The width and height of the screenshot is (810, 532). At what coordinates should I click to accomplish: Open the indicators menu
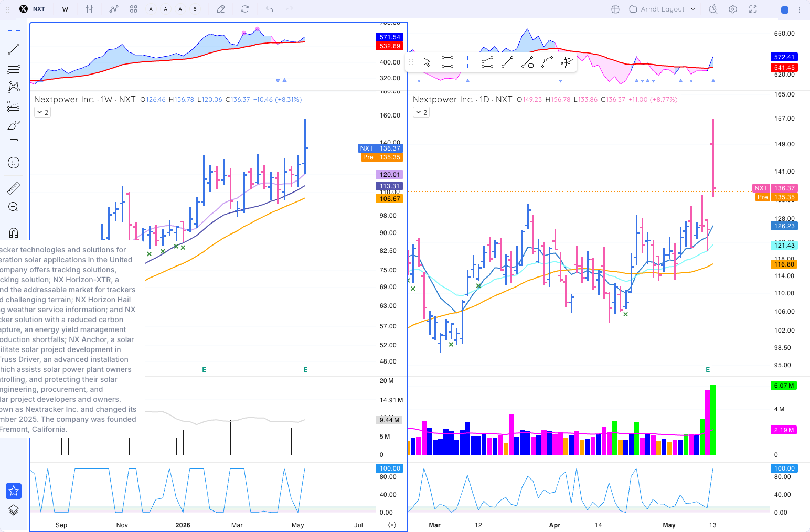(114, 9)
